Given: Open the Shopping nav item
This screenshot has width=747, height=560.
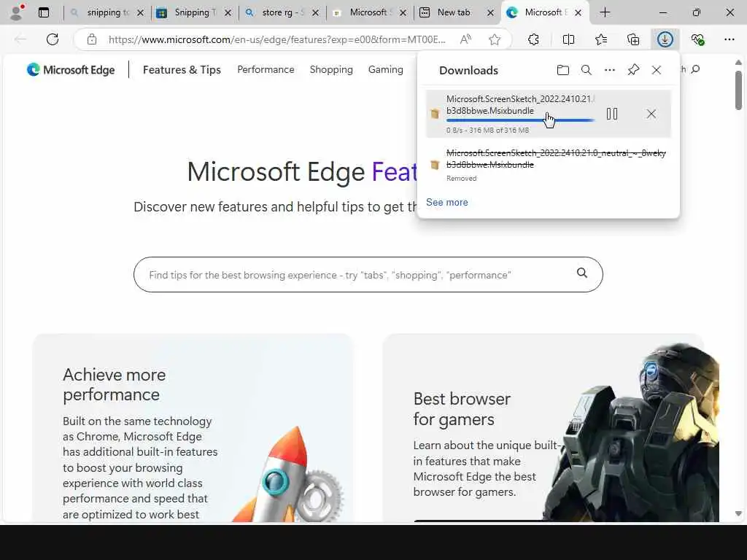Looking at the screenshot, I should pyautogui.click(x=331, y=69).
